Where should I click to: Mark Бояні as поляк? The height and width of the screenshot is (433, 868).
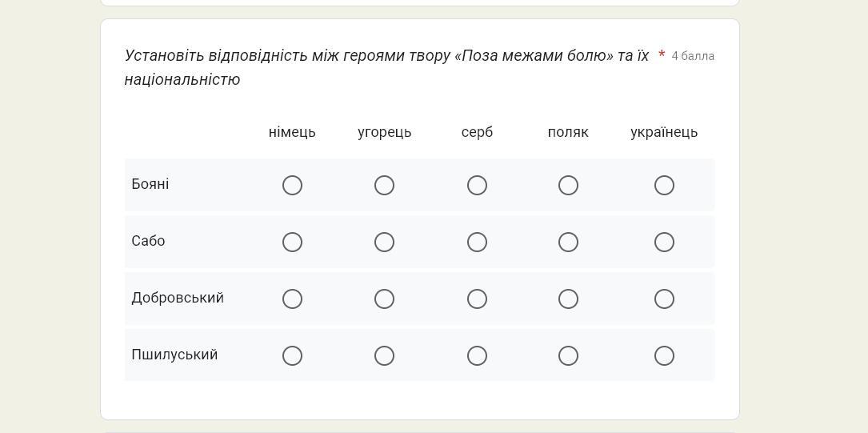[x=568, y=186]
